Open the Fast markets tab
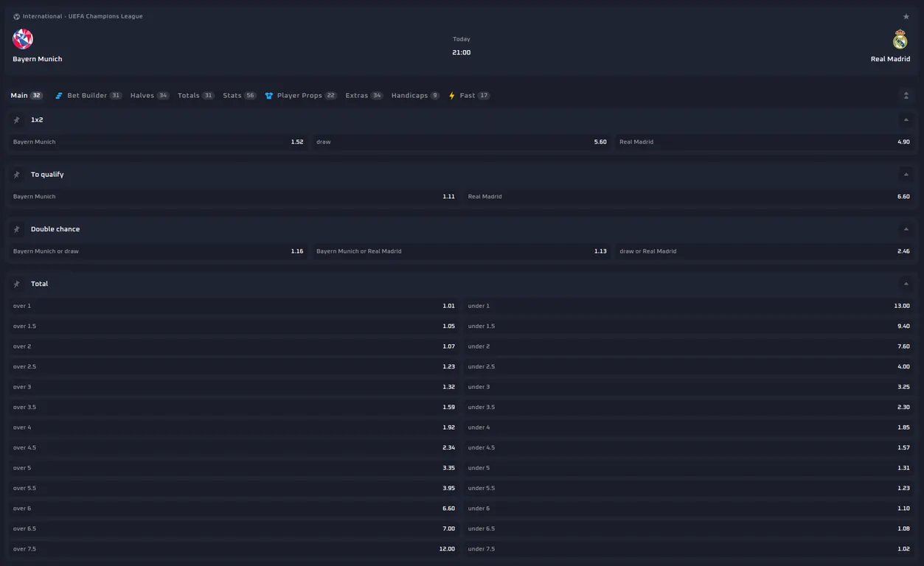This screenshot has height=566, width=924. click(469, 96)
